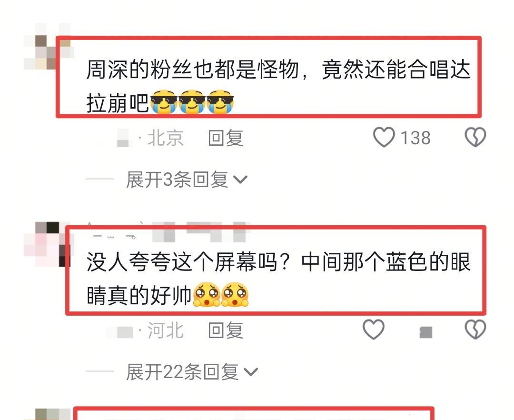Reply to the 河北 comment
Viewport: 514px width, 420px height.
pyautogui.click(x=226, y=330)
